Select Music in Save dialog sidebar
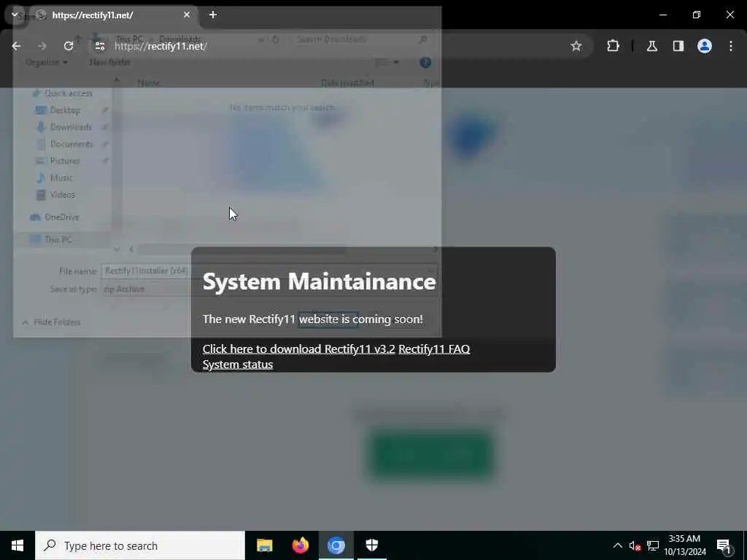Screen dimensions: 747x560 [x=61, y=178]
